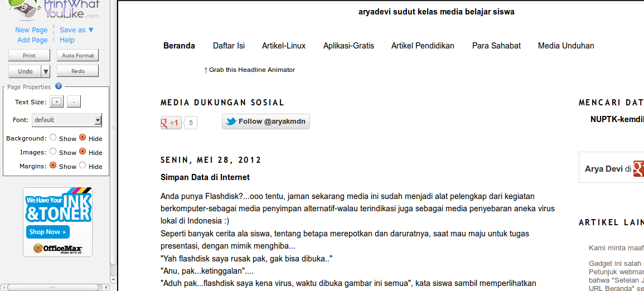Click the New Page link
This screenshot has height=291, width=644.
click(31, 30)
